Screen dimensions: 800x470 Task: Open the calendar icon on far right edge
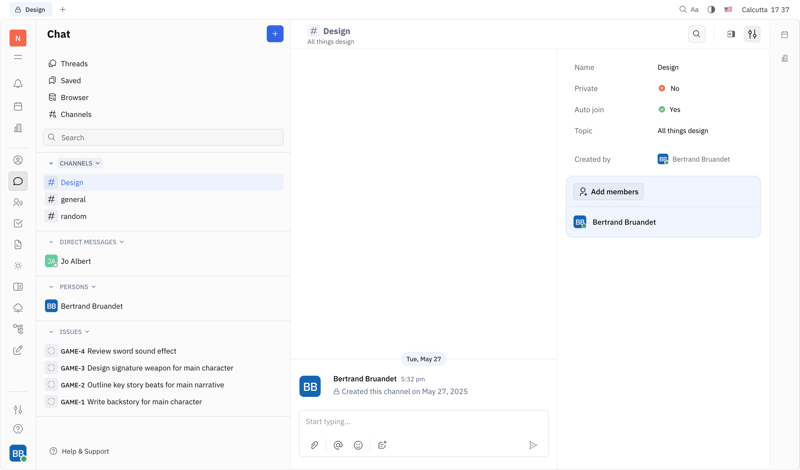785,34
